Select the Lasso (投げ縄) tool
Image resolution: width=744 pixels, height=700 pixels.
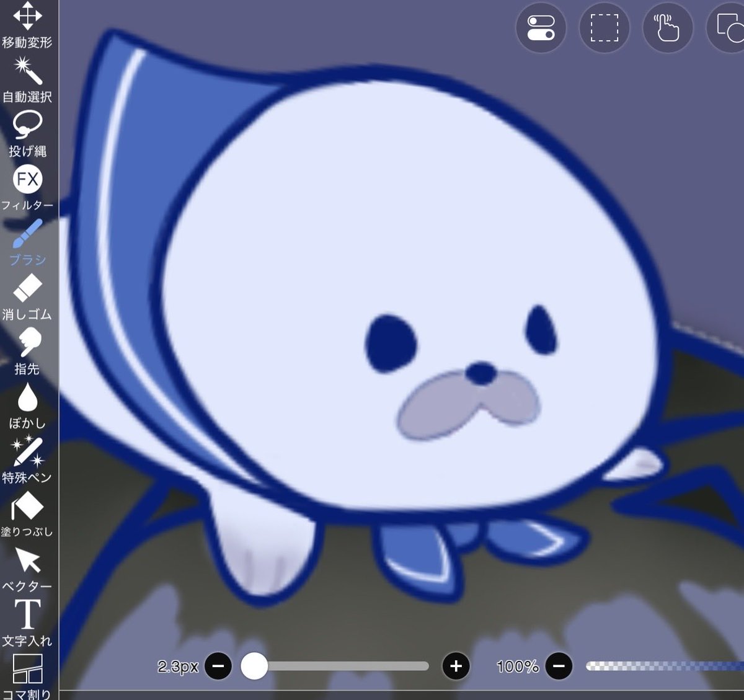pyautogui.click(x=27, y=133)
